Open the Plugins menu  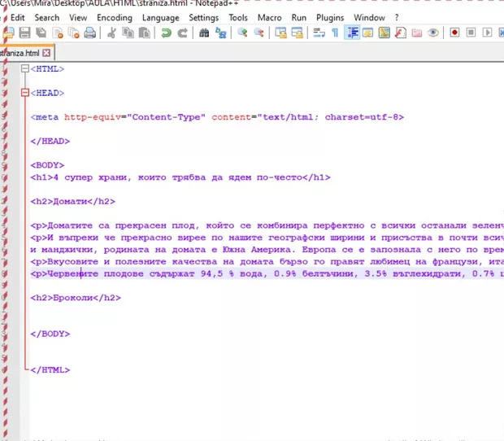329,17
